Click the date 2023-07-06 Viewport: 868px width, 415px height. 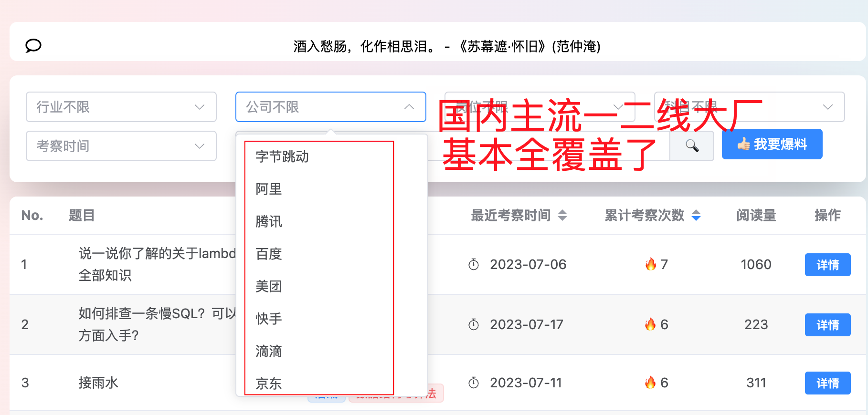(x=528, y=264)
